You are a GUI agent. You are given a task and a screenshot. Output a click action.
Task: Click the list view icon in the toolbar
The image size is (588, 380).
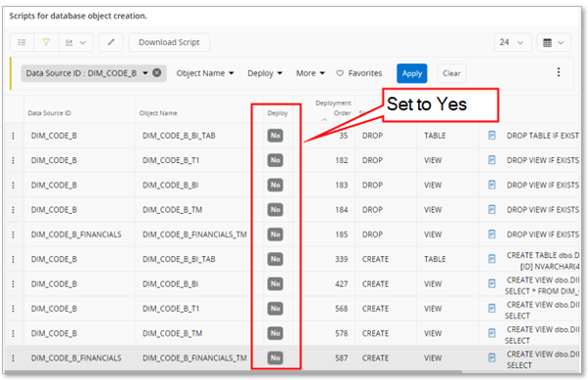[21, 42]
